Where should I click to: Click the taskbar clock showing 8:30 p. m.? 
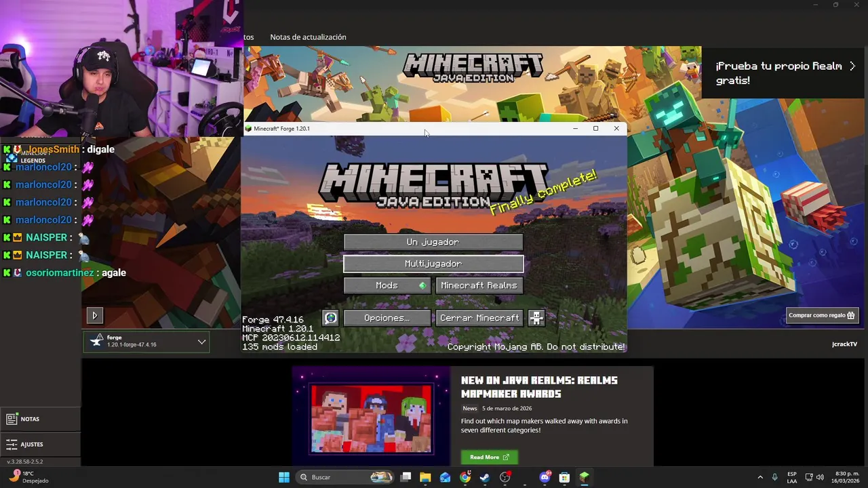847,477
